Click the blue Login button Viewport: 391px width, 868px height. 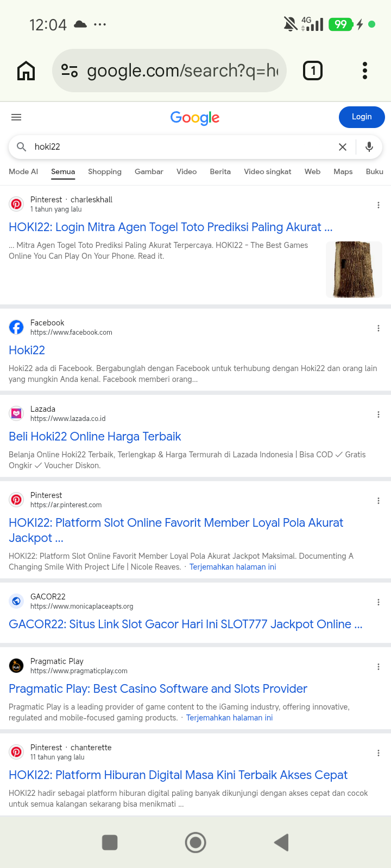tap(362, 117)
